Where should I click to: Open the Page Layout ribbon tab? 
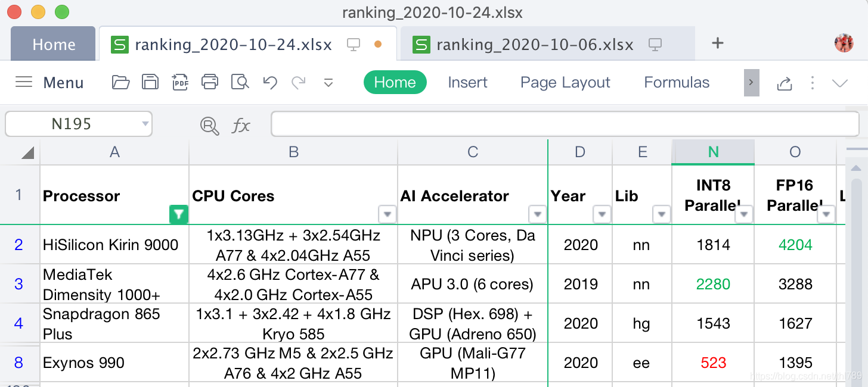[565, 82]
